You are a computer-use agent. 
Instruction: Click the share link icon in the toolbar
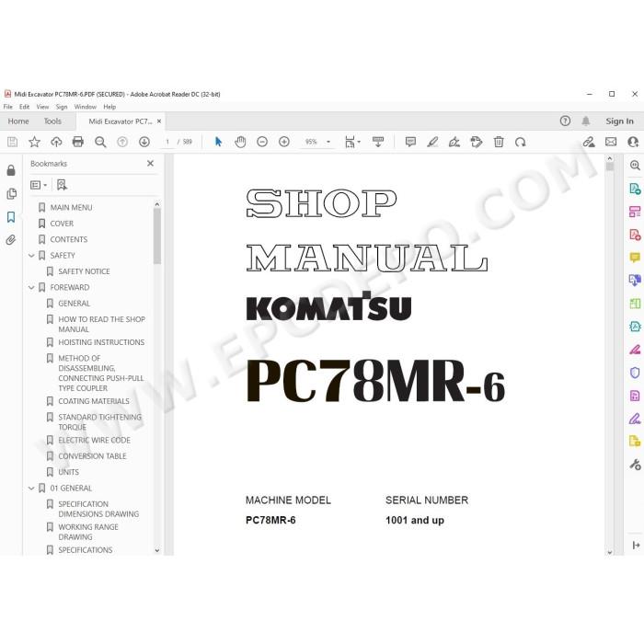click(589, 142)
